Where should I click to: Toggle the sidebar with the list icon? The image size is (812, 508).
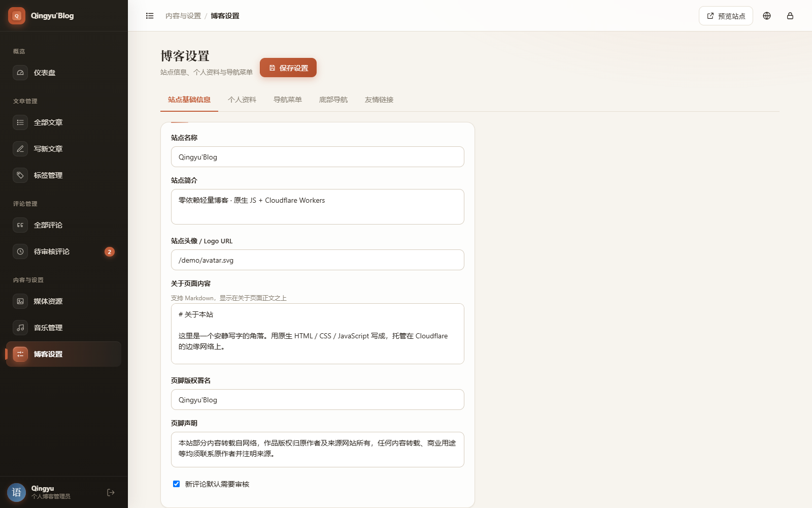point(150,16)
